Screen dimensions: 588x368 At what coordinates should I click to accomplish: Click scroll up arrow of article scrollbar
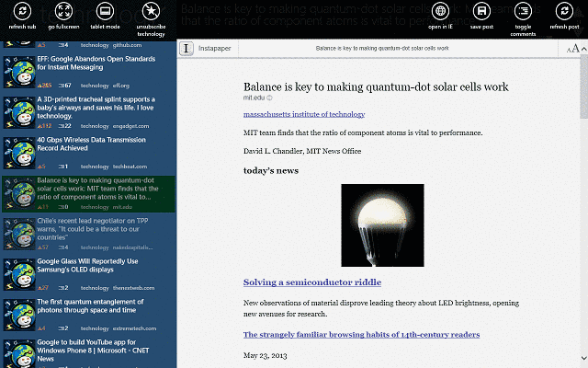[x=584, y=49]
